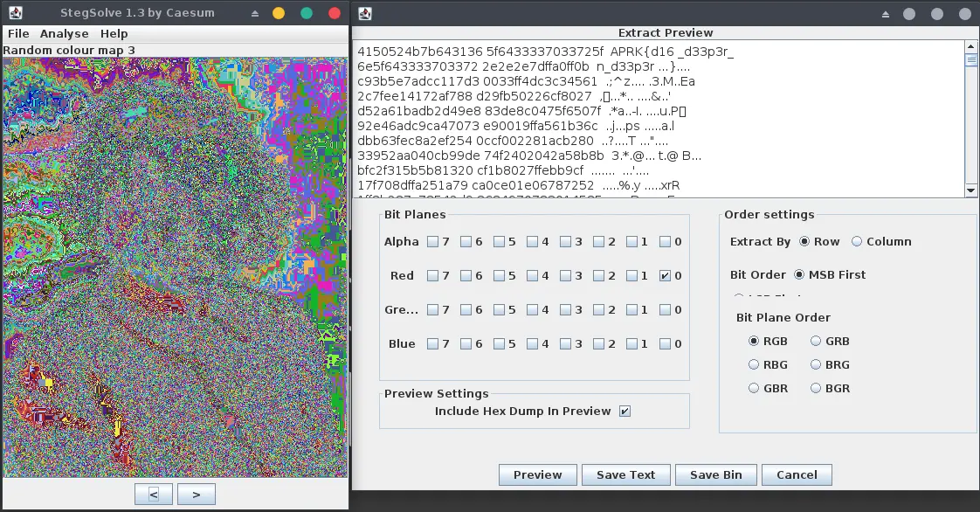Screen dimensions: 980x512
Task: Toggle Include Hex Dump In Preview
Action: [x=625, y=412]
